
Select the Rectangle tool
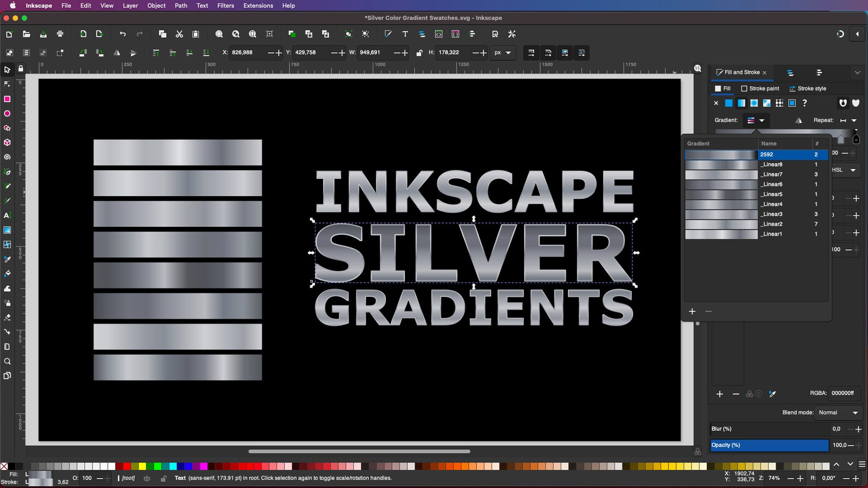[x=7, y=99]
